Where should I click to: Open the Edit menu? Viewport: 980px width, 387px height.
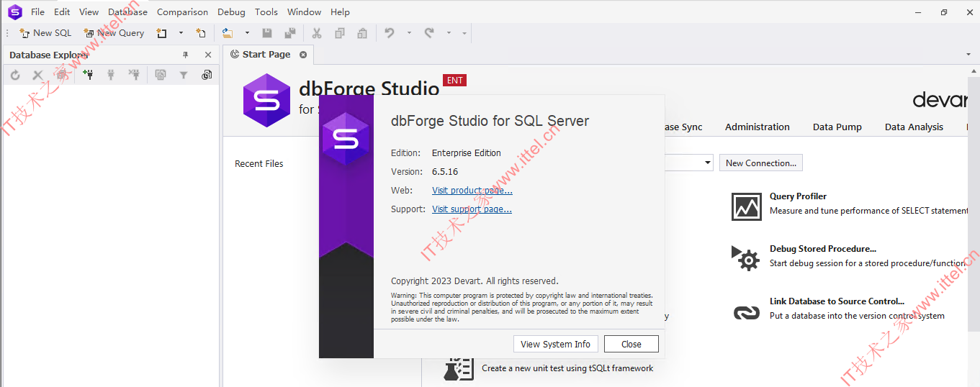62,12
